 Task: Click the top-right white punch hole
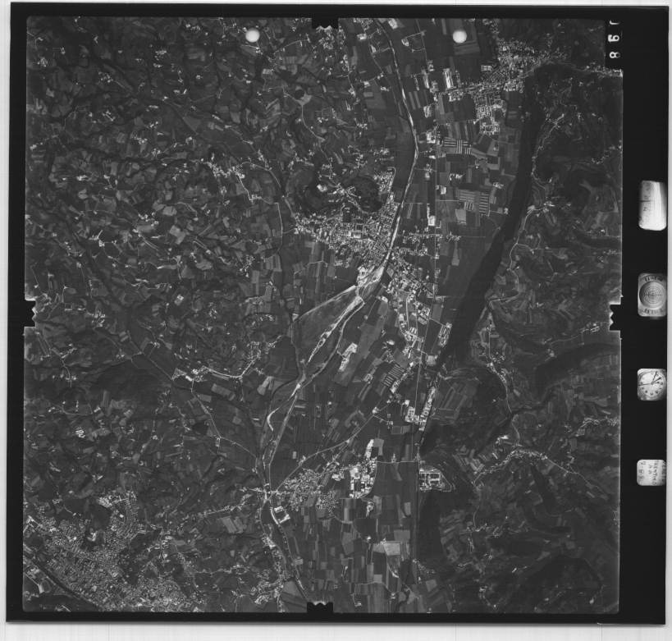pyautogui.click(x=459, y=36)
